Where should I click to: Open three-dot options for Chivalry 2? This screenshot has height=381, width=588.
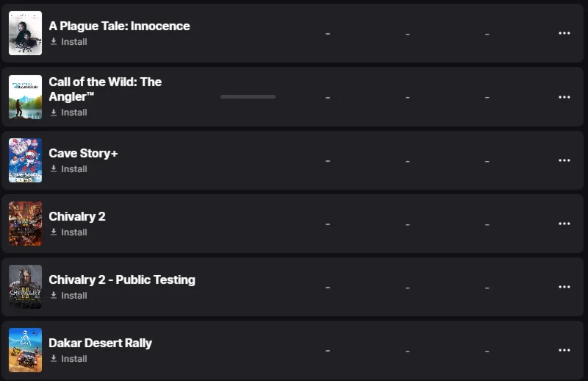pos(564,224)
